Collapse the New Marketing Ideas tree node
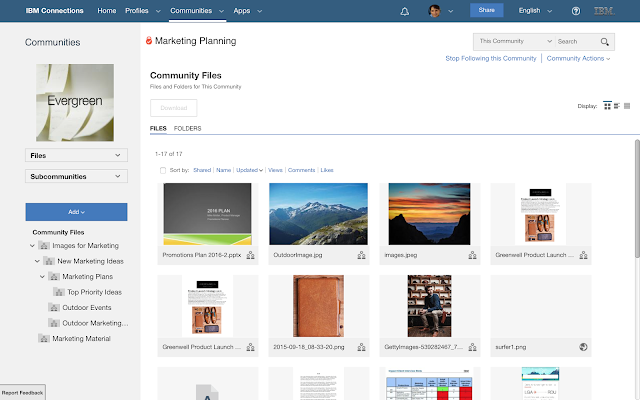Image resolution: width=640 pixels, height=400 pixels. pos(37,261)
